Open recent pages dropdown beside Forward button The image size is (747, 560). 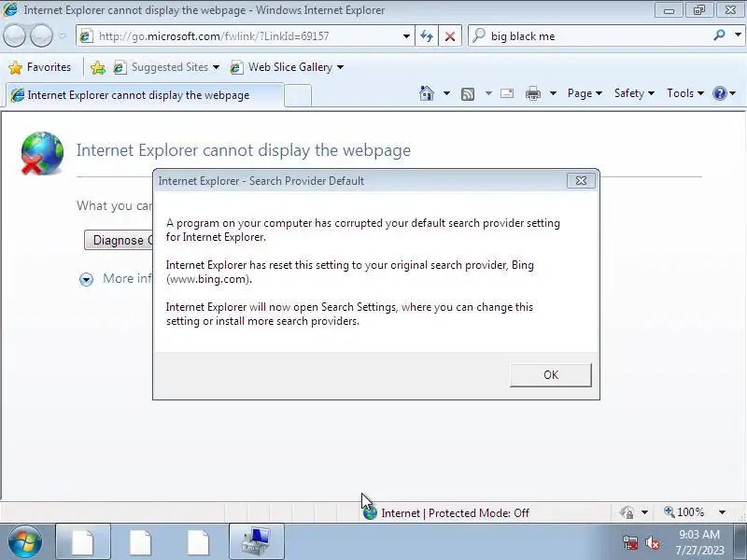point(63,35)
